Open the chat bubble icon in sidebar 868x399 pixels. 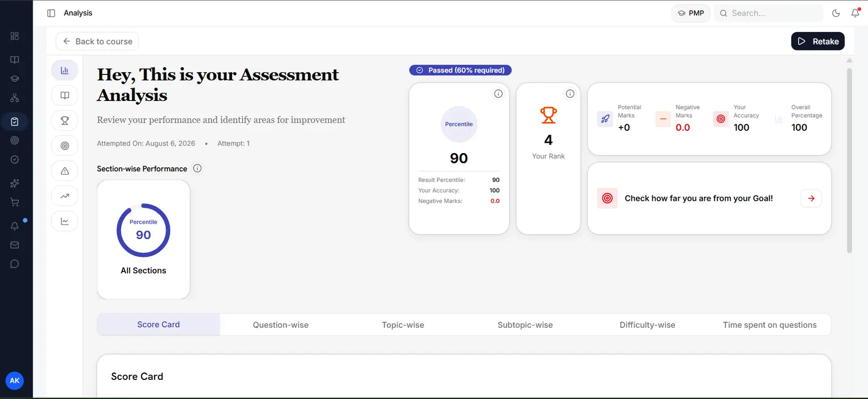[15, 264]
